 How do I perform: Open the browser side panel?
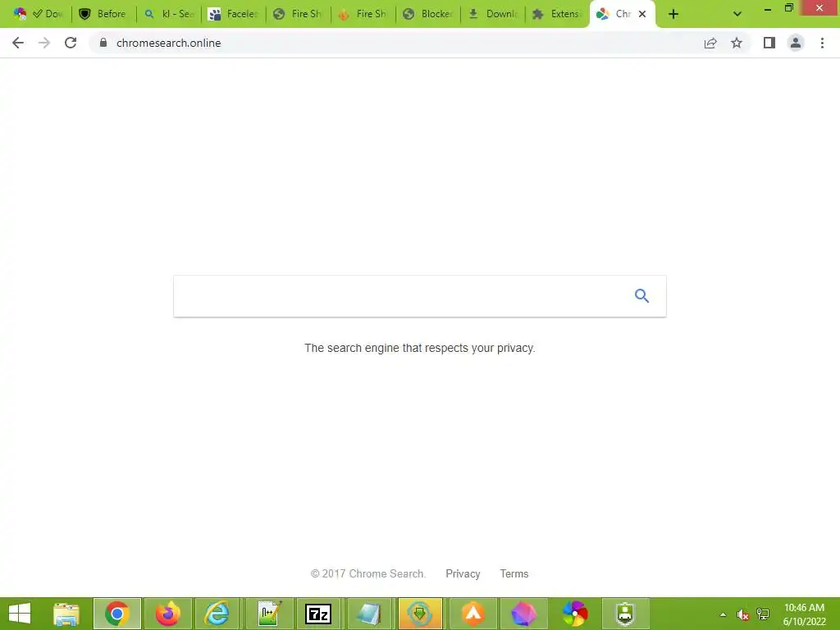coord(769,43)
